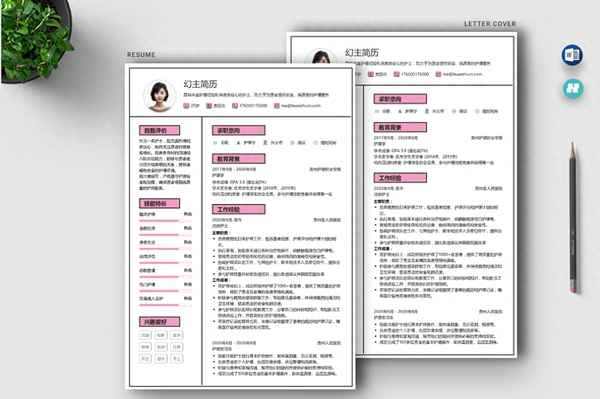Click the teal circular file-format icon
Image resolution: width=600 pixels, height=399 pixels.
[x=573, y=88]
